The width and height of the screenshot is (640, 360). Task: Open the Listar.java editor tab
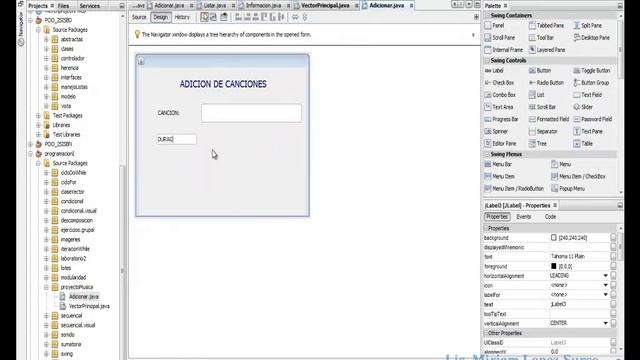[x=215, y=6]
